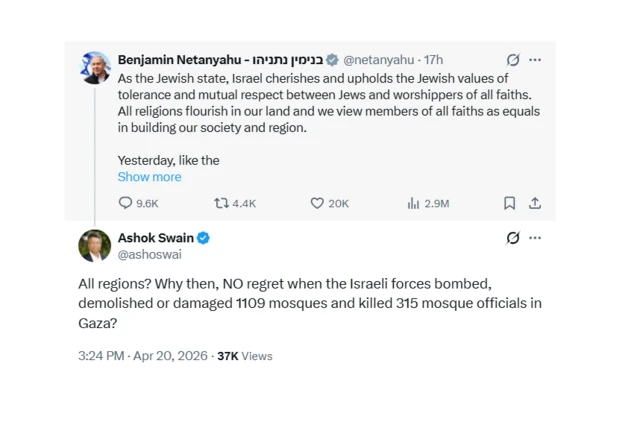Click the Ashok Swain display name

coord(156,238)
